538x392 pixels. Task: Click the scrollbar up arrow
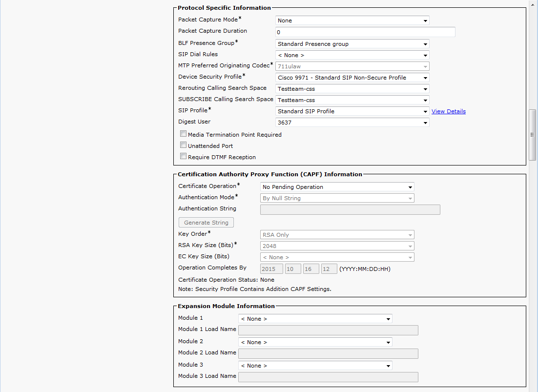(533, 4)
